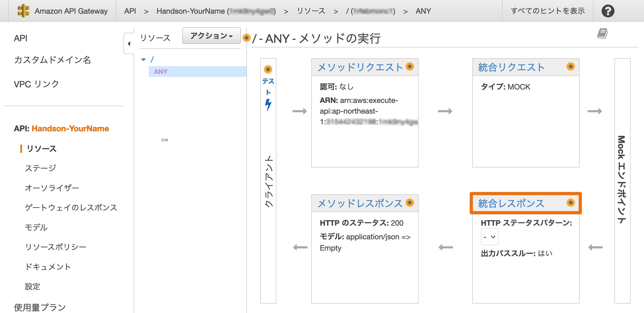Open VPC リンク in left navigation
Viewport: 644px width, 313px height.
click(36, 84)
